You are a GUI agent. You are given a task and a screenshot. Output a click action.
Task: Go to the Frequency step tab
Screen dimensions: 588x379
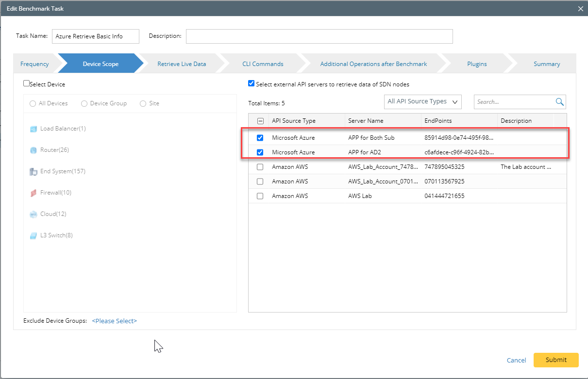34,64
